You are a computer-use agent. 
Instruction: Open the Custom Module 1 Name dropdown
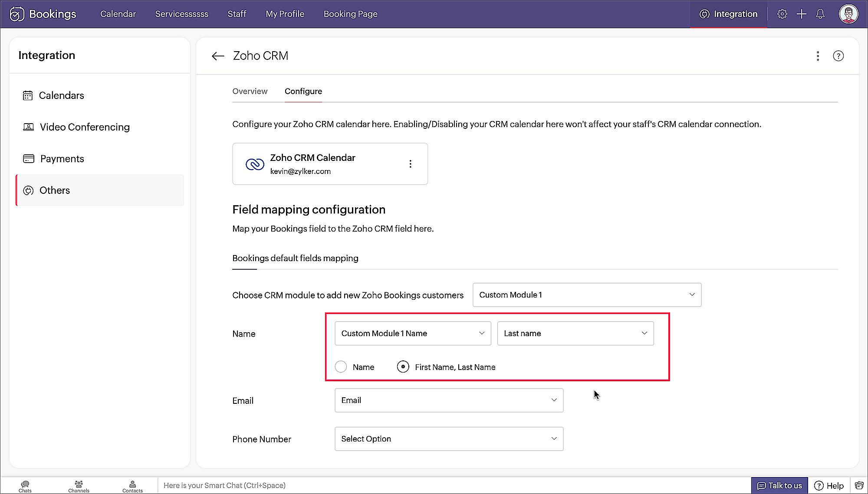coord(413,334)
